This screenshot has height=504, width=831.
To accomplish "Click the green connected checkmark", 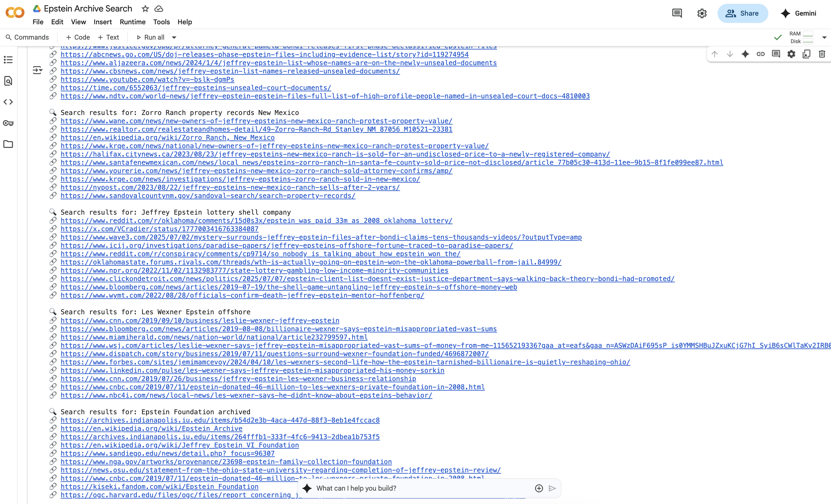I will click(778, 37).
